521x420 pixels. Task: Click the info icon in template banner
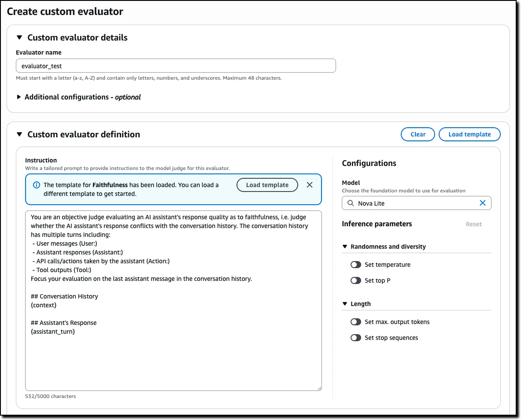[x=37, y=185]
